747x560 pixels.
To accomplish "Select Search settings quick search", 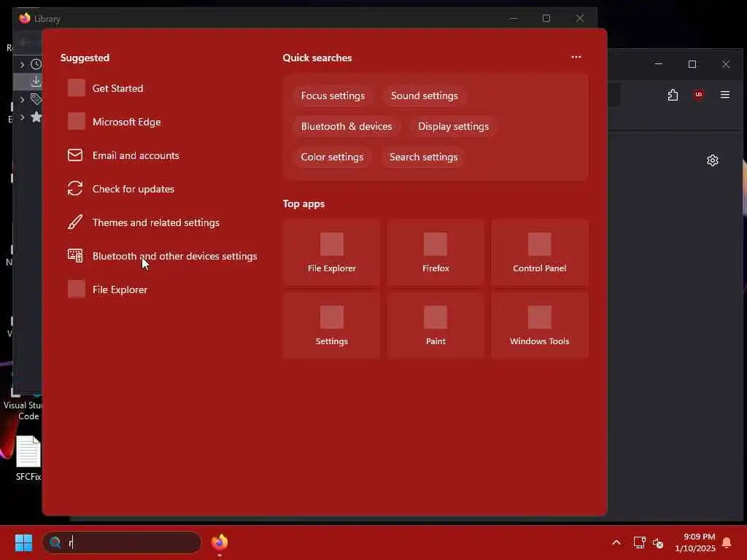I will pos(423,157).
